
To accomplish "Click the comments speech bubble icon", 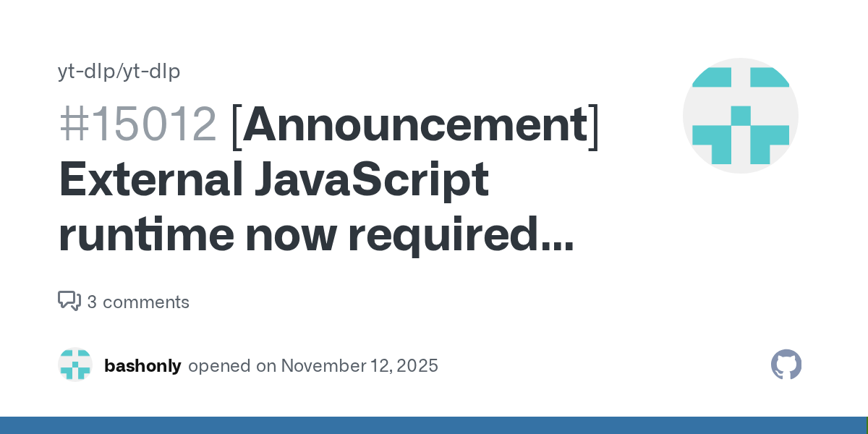I will pos(69,301).
